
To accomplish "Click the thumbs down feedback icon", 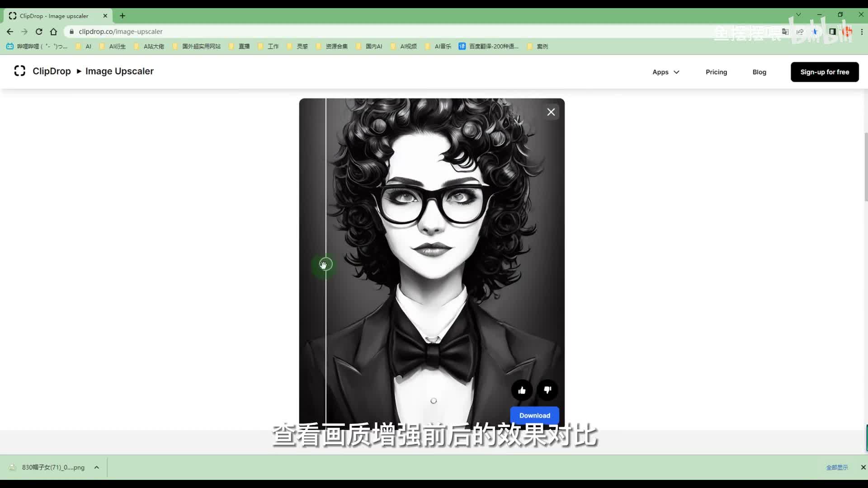I will point(547,390).
